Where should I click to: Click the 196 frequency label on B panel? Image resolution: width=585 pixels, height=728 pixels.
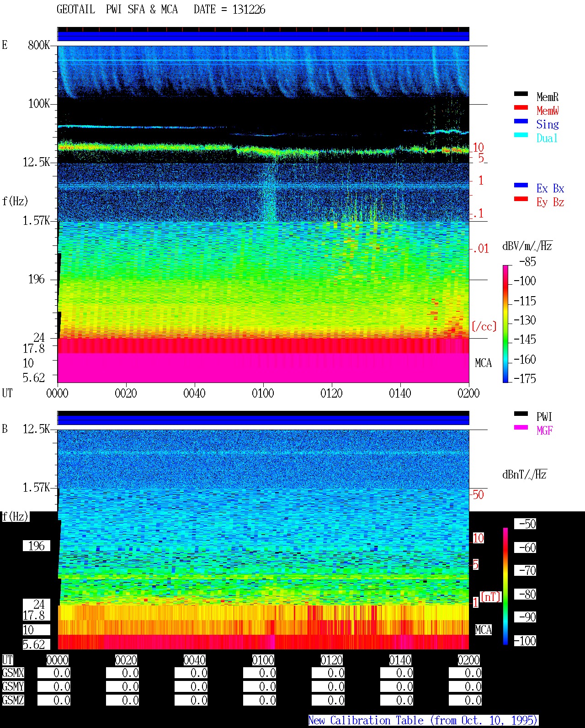coord(37,546)
